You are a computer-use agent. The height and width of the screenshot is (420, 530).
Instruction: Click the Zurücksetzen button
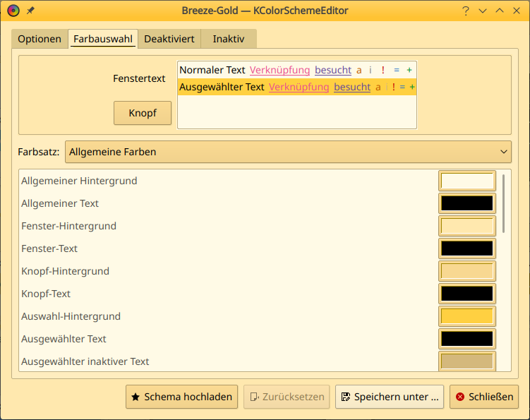(287, 397)
